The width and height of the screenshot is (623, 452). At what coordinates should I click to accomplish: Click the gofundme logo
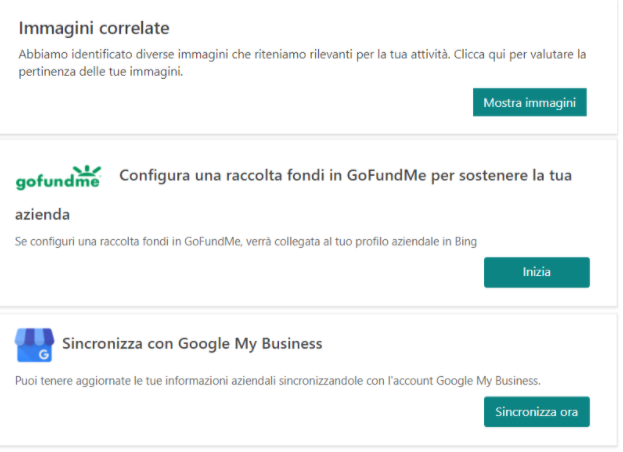coord(58,178)
